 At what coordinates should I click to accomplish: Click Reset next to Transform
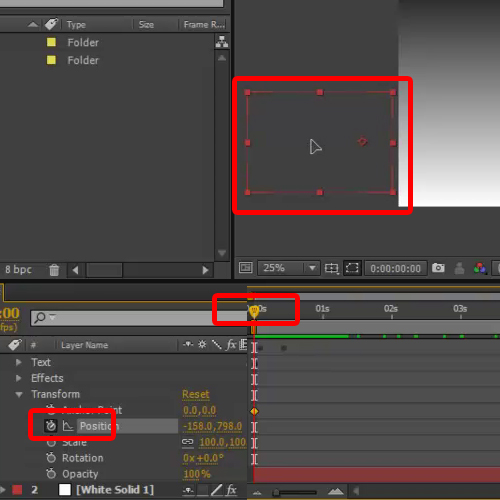[x=196, y=394]
